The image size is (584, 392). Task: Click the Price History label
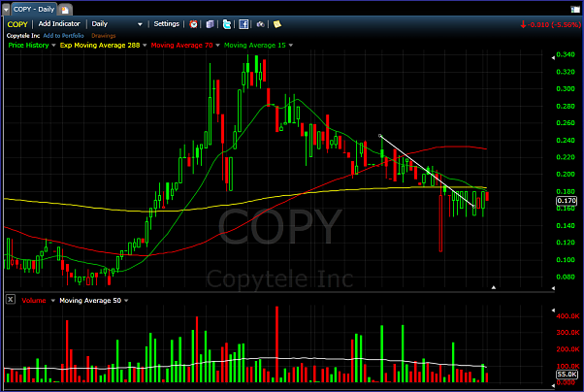tap(28, 45)
